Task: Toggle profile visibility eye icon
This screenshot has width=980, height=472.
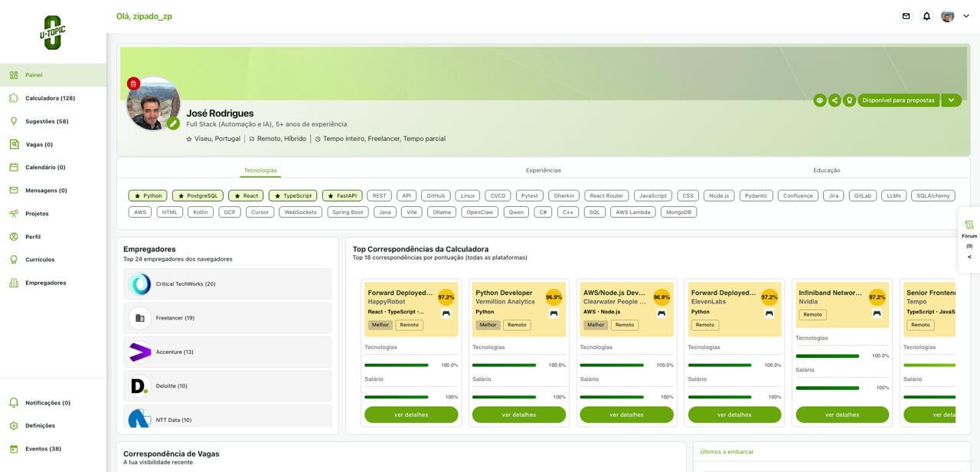Action: pyautogui.click(x=820, y=100)
